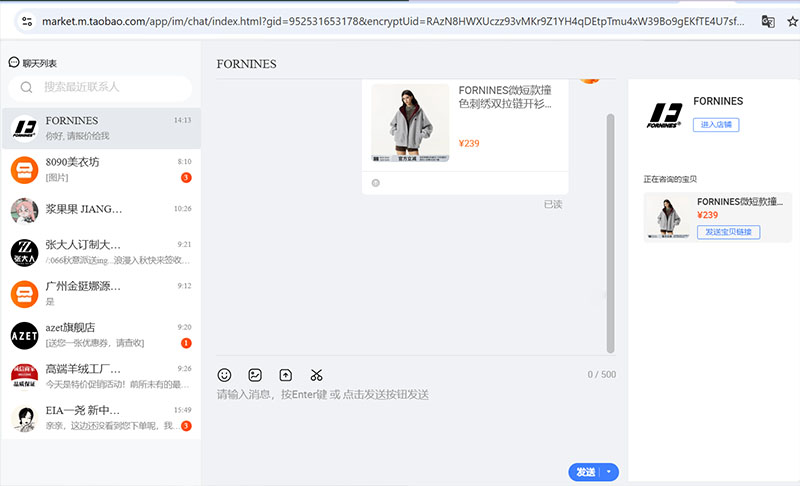800x486 pixels.
Task: Open the EIA一尧 新中 conversation
Action: tap(102, 418)
